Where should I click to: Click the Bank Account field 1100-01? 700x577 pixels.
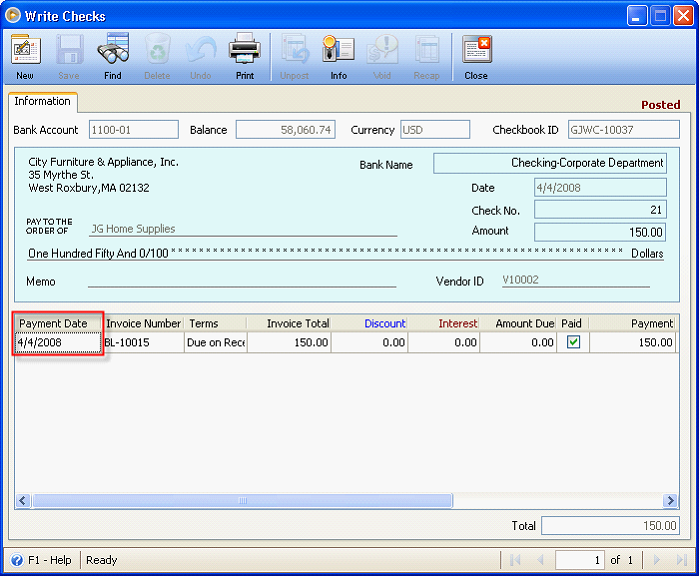(x=133, y=130)
